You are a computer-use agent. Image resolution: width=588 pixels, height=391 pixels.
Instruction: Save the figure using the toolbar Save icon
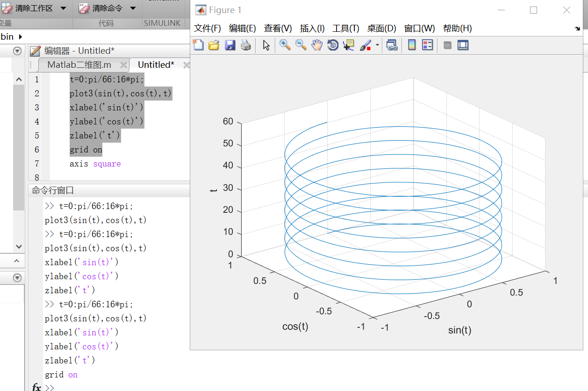[x=230, y=45]
